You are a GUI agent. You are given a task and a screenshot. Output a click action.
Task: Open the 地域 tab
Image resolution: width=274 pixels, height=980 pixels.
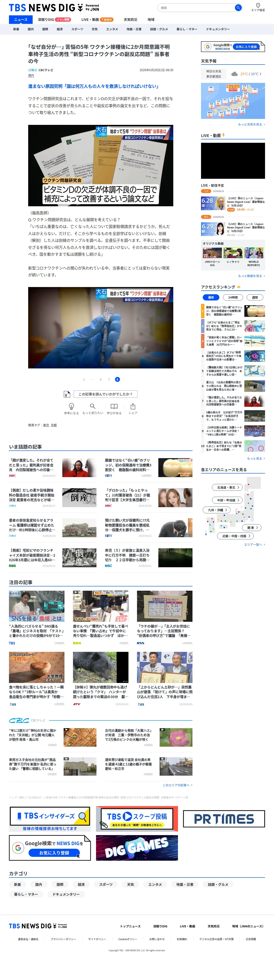click(x=151, y=19)
